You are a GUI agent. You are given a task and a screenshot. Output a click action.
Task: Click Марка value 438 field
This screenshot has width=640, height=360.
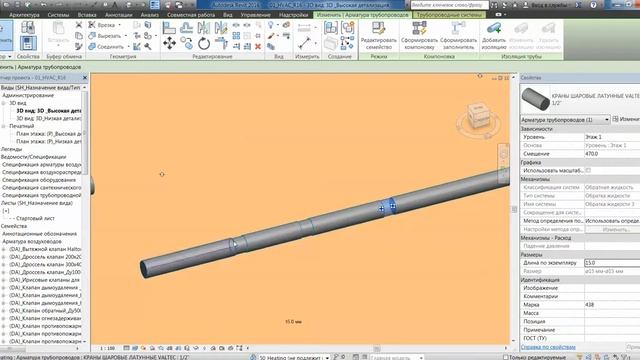click(612, 305)
